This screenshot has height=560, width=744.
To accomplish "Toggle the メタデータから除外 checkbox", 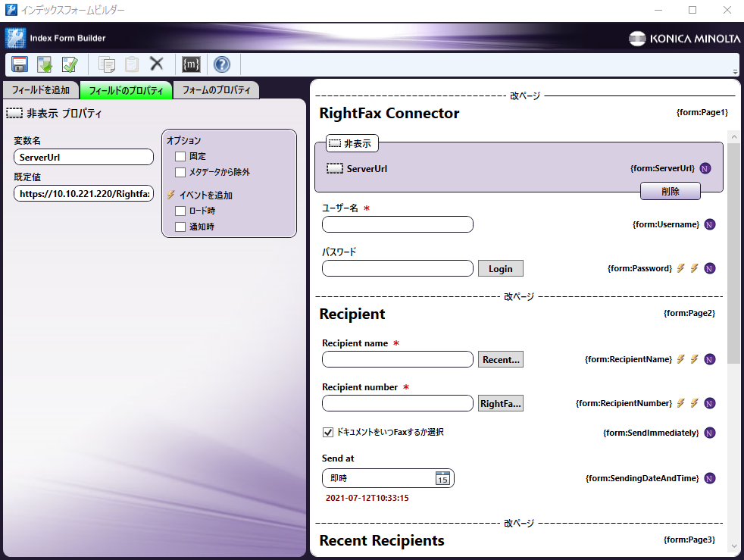I will (x=180, y=172).
